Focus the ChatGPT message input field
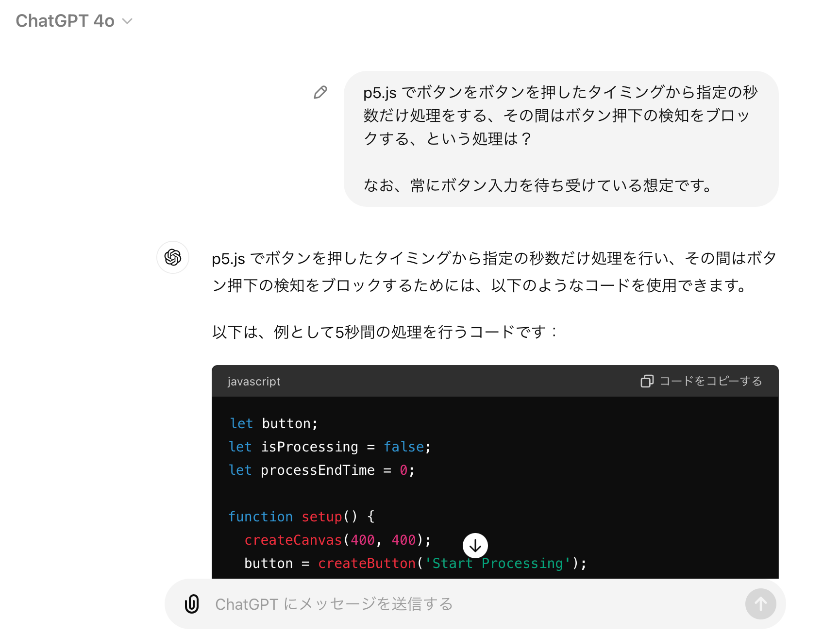The width and height of the screenshot is (840, 634). 475,604
